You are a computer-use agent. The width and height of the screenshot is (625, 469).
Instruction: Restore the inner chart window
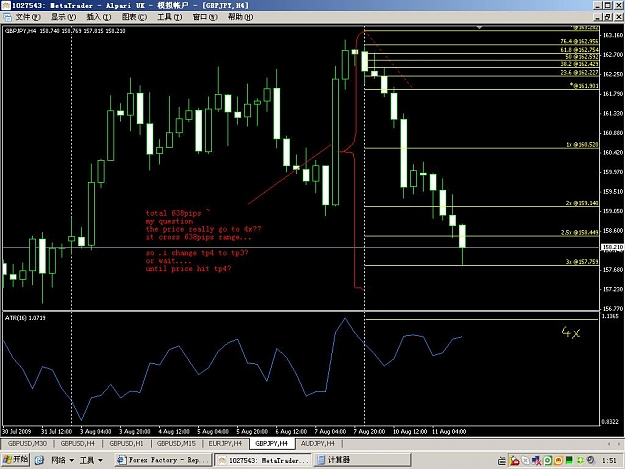coord(608,17)
